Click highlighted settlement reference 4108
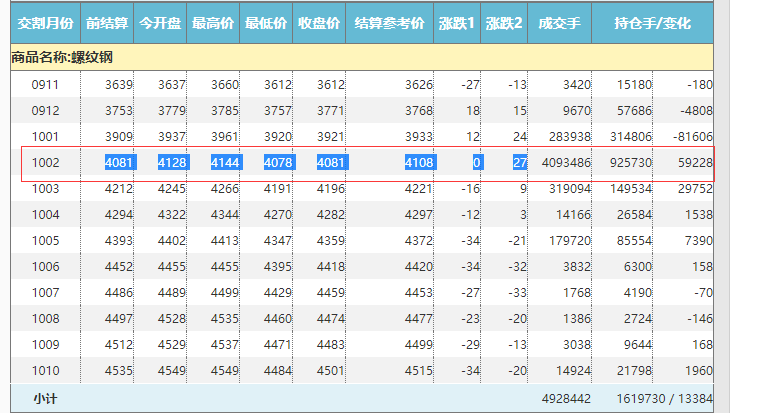This screenshot has width=783, height=413. click(419, 163)
